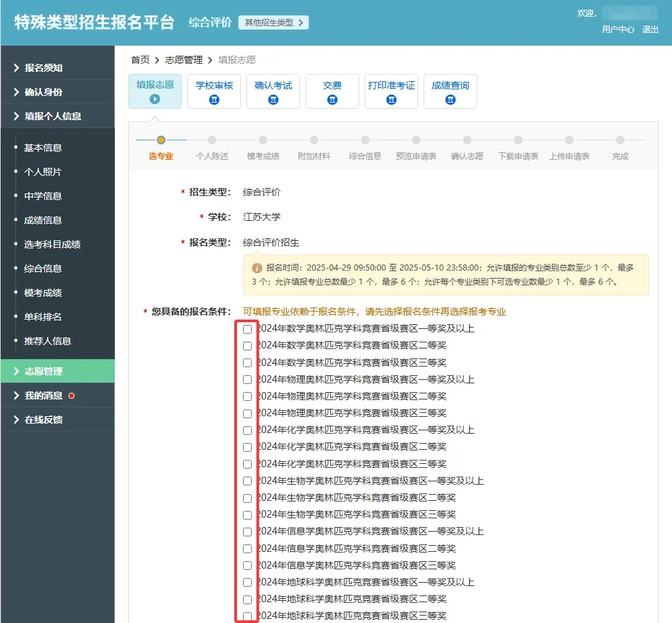Switch to the 成绩查询 stage tab
The image size is (672, 623).
pyautogui.click(x=450, y=91)
